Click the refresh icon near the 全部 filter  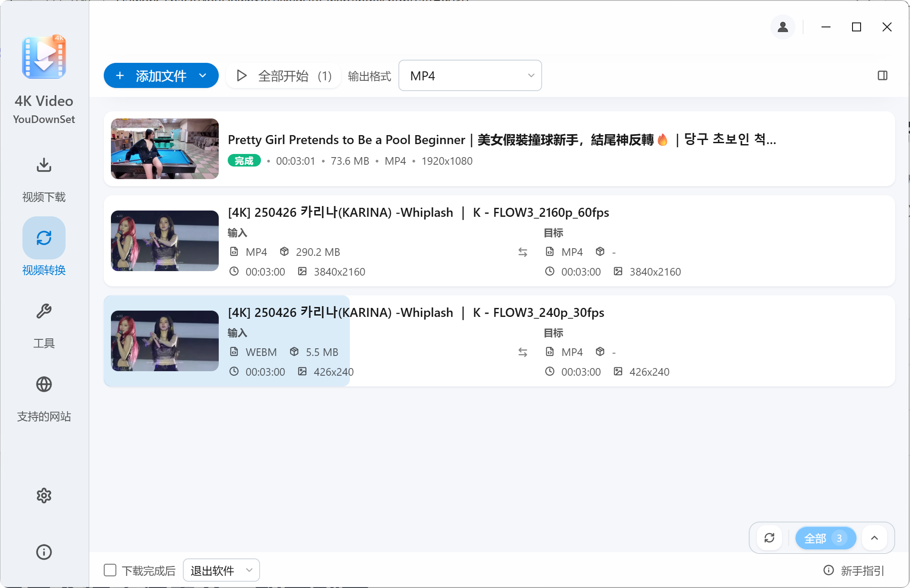click(x=769, y=538)
